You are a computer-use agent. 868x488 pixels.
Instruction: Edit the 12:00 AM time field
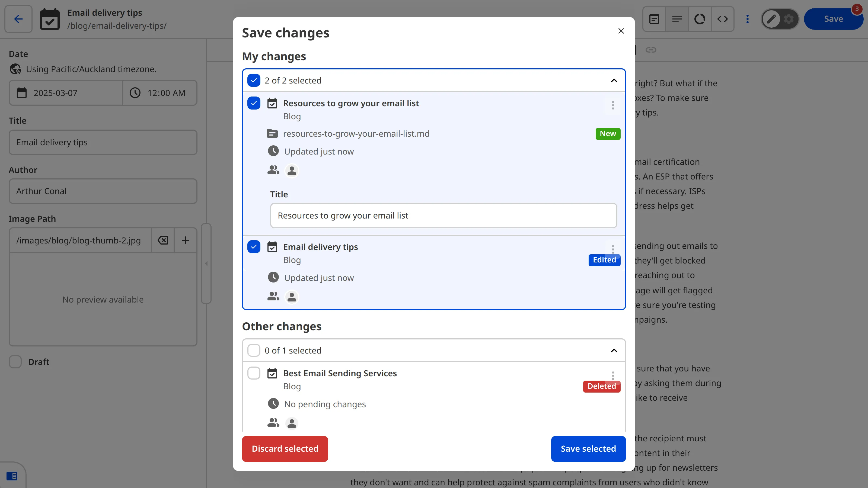(x=160, y=93)
